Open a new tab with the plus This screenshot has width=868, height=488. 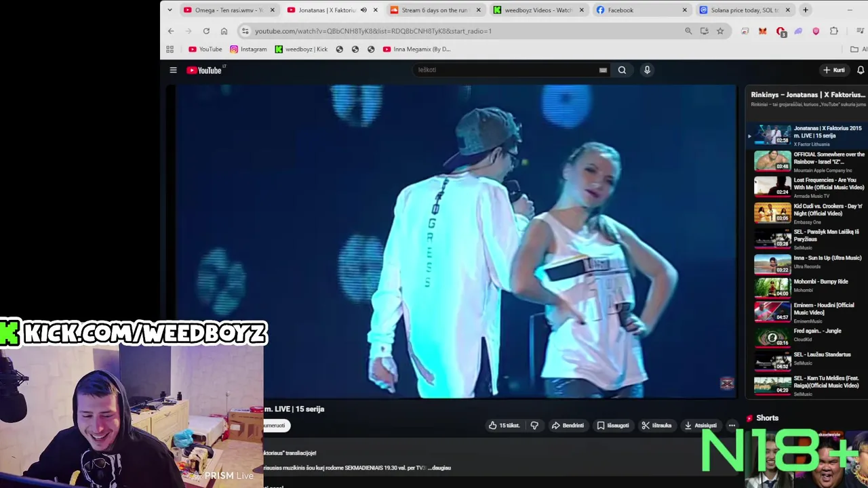coord(806,10)
